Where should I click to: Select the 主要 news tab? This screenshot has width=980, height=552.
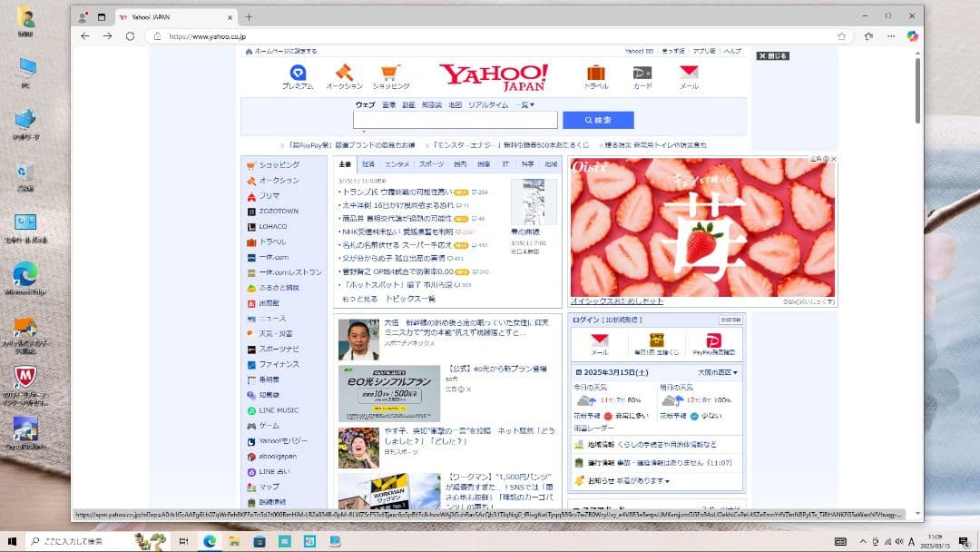[x=346, y=164]
